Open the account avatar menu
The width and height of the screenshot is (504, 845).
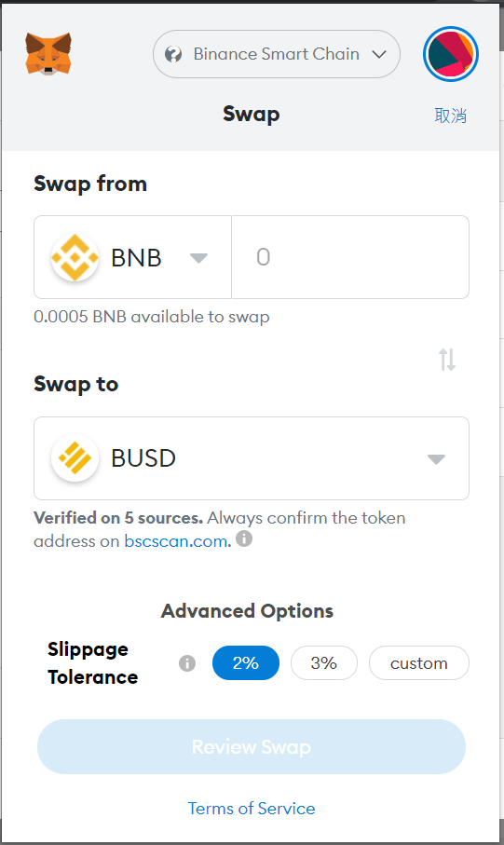click(x=451, y=54)
